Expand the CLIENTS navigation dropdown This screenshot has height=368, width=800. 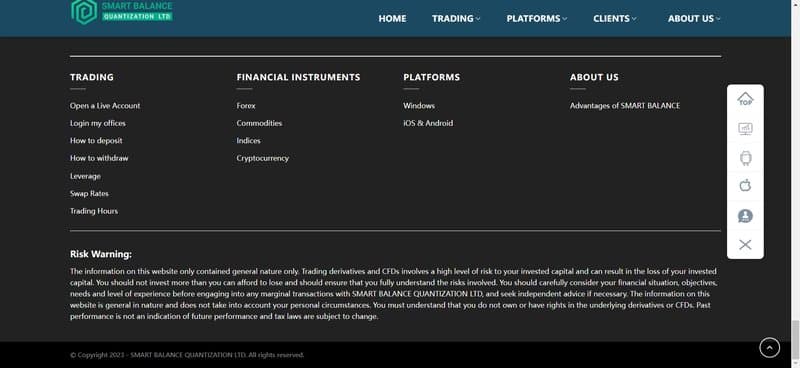click(x=614, y=18)
